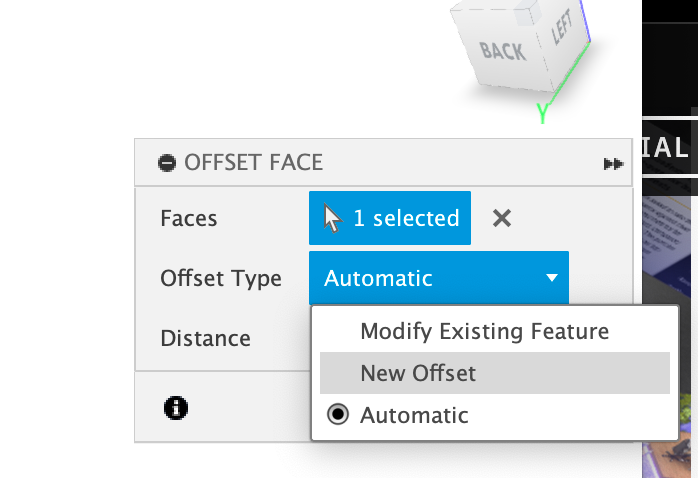This screenshot has height=478, width=698.
Task: Click the Distance field label
Action: point(206,338)
